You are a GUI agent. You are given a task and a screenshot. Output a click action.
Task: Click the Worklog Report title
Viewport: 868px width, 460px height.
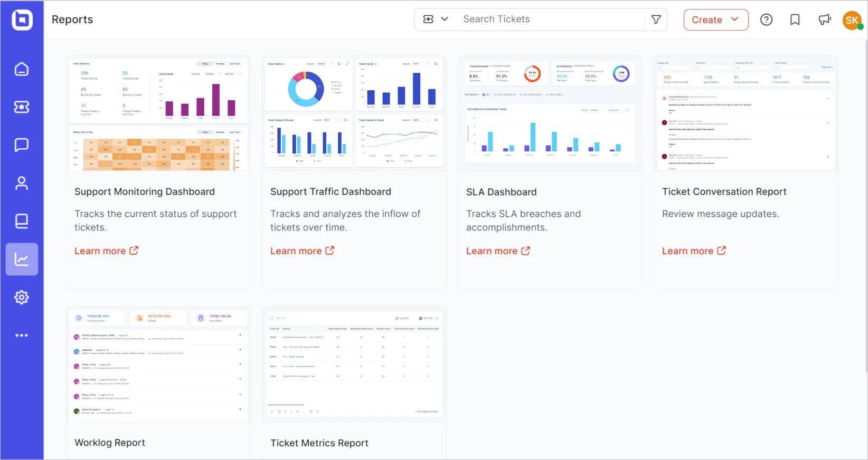(x=110, y=443)
